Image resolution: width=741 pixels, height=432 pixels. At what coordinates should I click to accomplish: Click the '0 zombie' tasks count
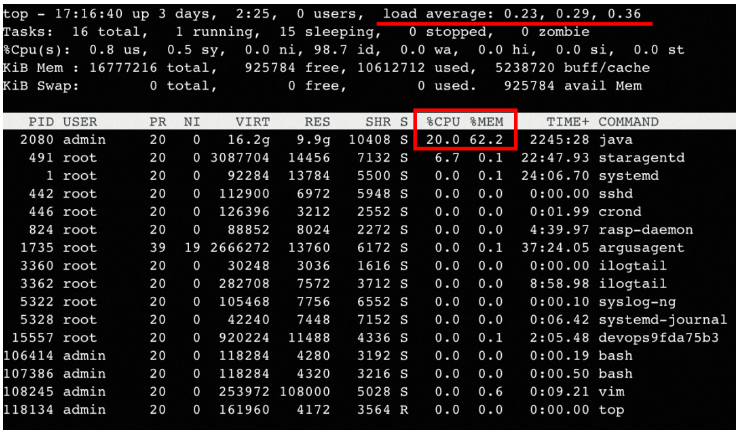pos(555,32)
